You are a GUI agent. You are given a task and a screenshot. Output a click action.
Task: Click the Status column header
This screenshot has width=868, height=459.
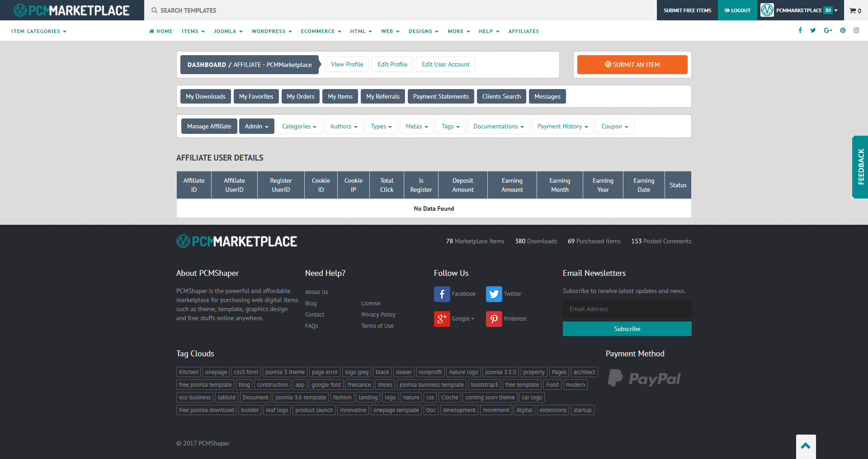pyautogui.click(x=678, y=185)
